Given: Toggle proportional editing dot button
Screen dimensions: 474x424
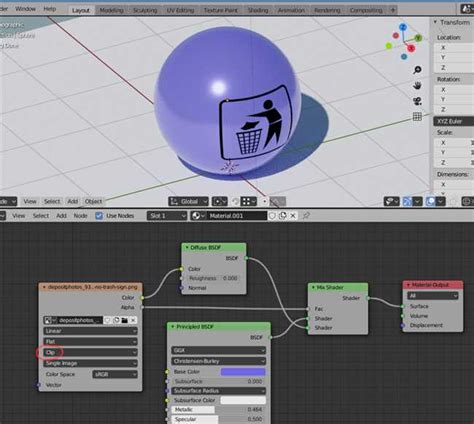Looking at the screenshot, I should [264, 201].
